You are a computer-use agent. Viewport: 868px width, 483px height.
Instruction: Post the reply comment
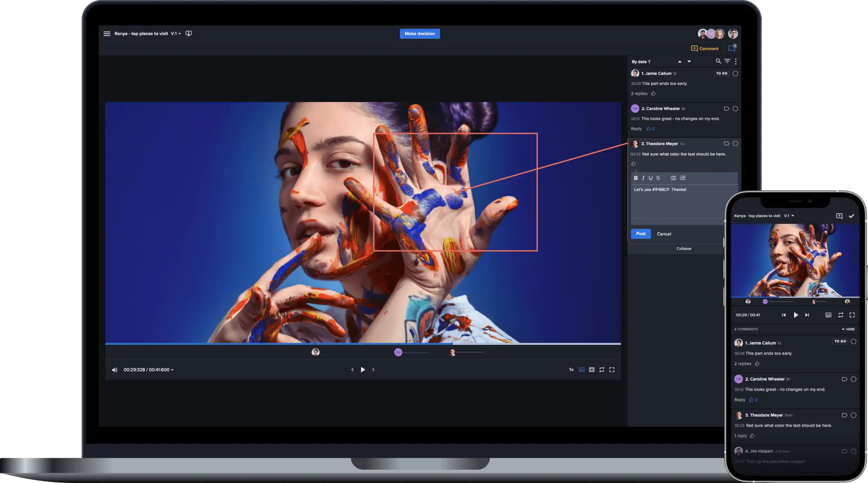[640, 234]
